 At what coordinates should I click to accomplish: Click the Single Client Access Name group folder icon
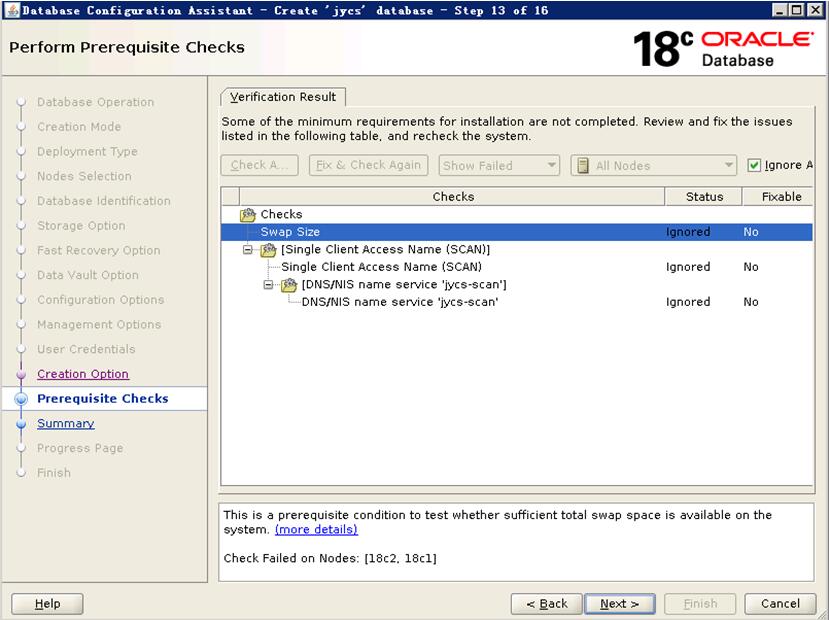(268, 249)
